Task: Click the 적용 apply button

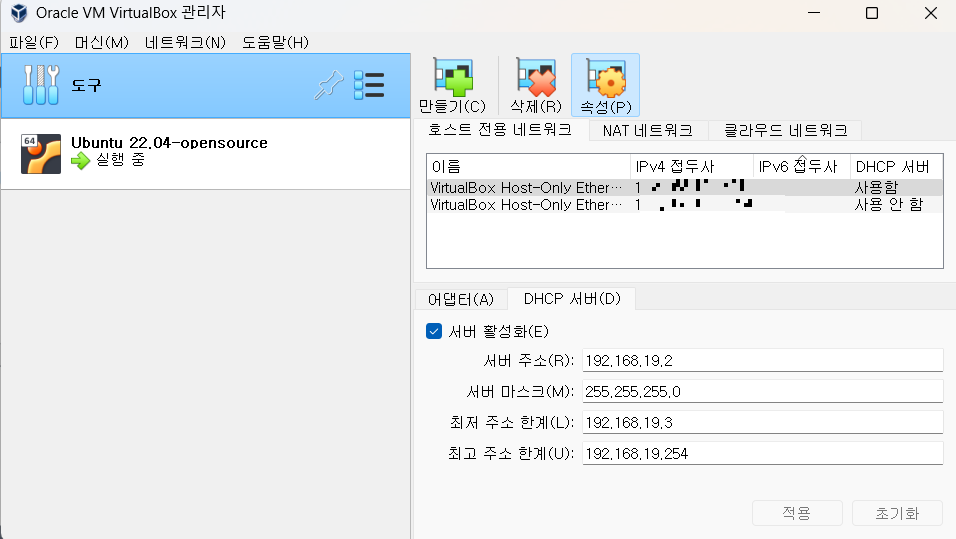Action: pos(797,513)
